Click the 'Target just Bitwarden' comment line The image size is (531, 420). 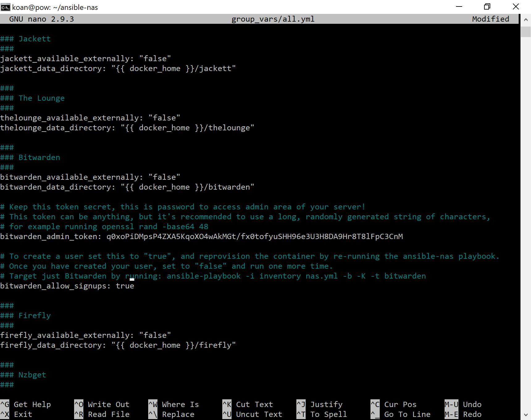[213, 276]
